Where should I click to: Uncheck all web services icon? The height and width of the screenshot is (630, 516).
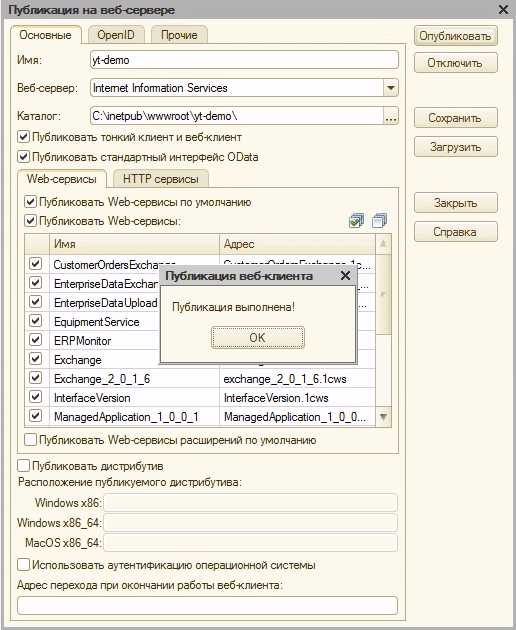[x=379, y=221]
